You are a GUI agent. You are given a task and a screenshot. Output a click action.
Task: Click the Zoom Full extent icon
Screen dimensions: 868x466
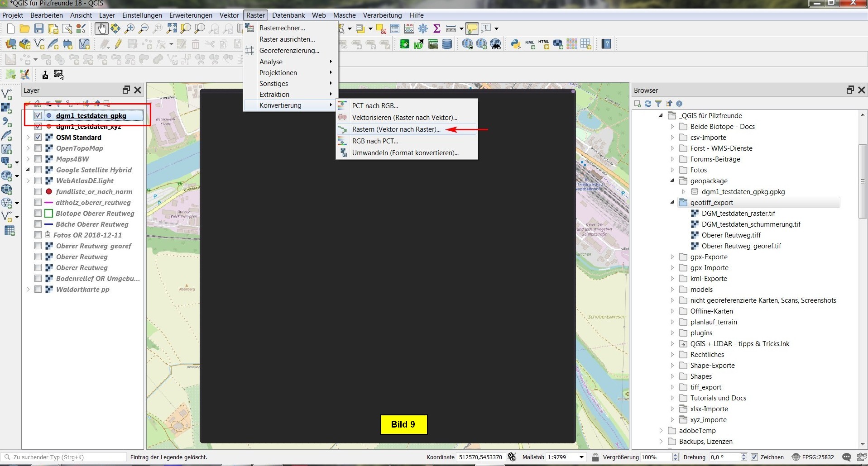pos(172,29)
